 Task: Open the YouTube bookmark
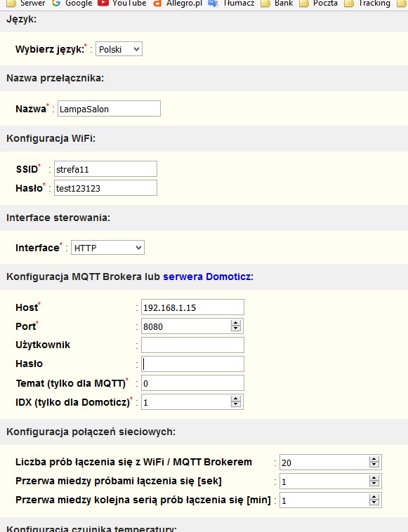tap(122, 4)
